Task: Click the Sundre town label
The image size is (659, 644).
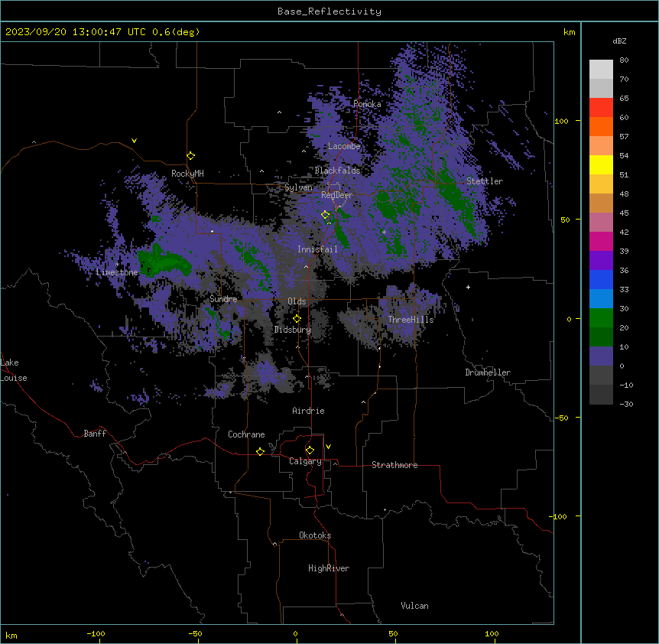Action: click(x=223, y=299)
